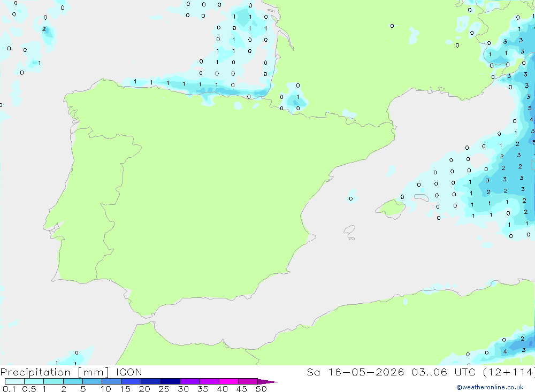Click the 0.5–1 mm legend color band
Image resolution: width=535 pixels, height=392 pixels.
pos(34,381)
